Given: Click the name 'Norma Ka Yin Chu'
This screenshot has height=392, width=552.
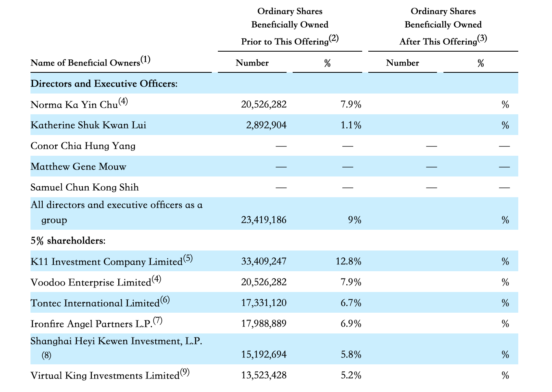Looking at the screenshot, I should coord(74,105).
